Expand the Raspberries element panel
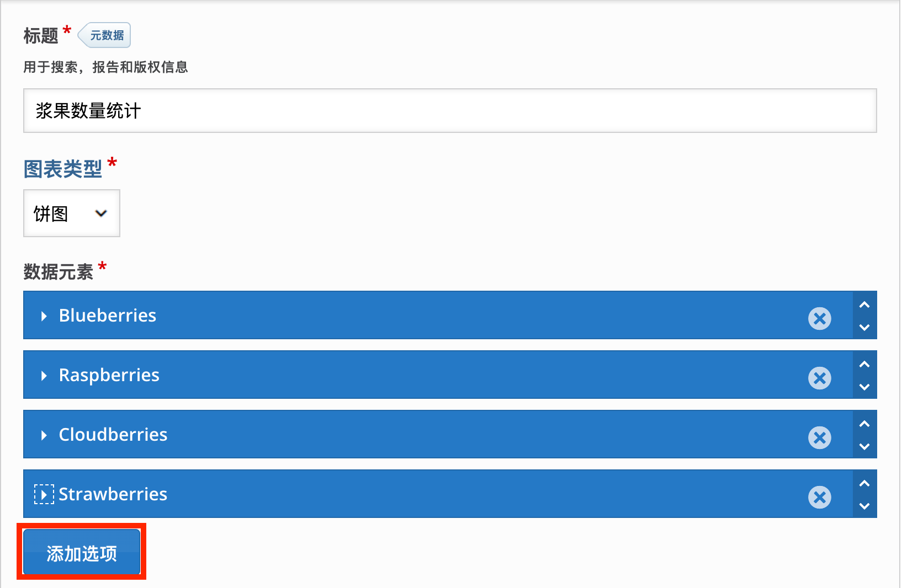 [44, 376]
